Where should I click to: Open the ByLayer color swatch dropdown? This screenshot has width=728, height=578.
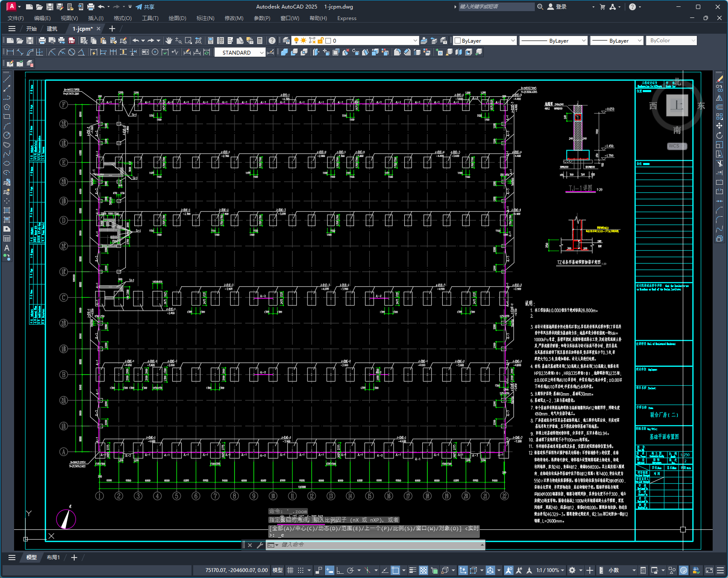485,41
